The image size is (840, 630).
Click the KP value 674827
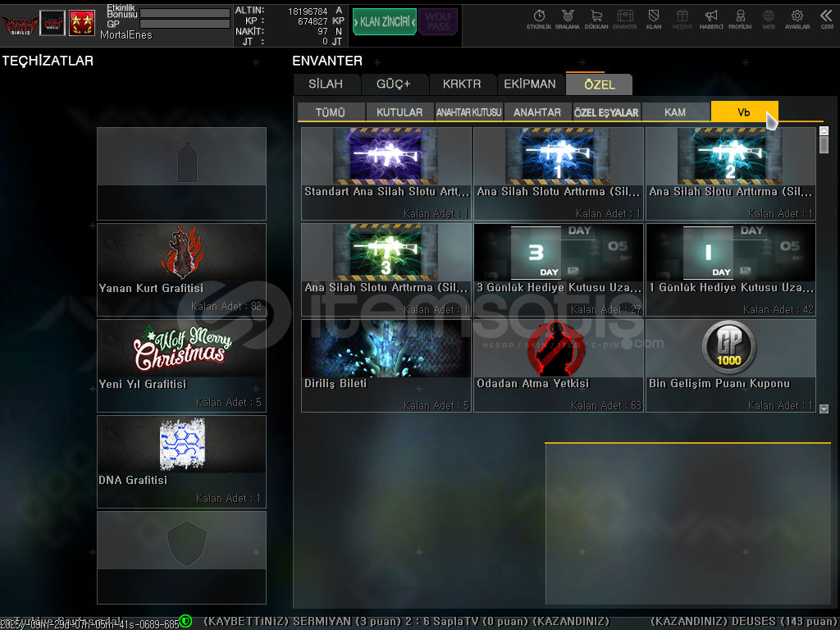[x=313, y=21]
